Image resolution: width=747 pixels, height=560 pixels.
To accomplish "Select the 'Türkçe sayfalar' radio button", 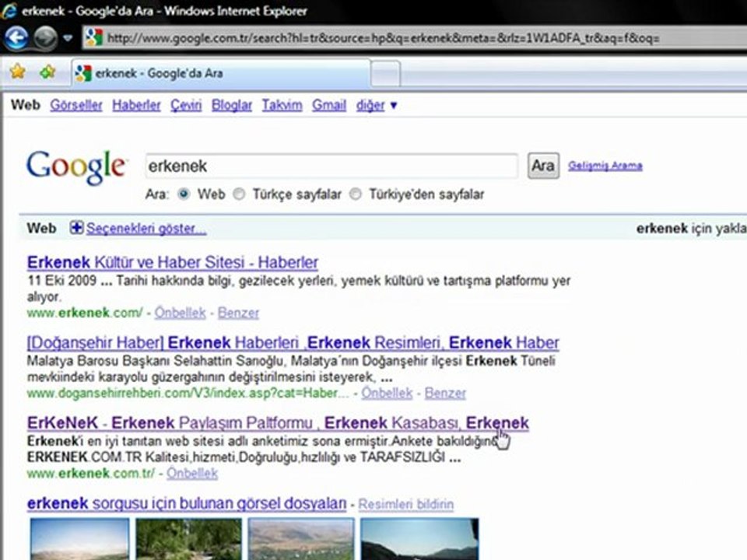I will coord(239,194).
